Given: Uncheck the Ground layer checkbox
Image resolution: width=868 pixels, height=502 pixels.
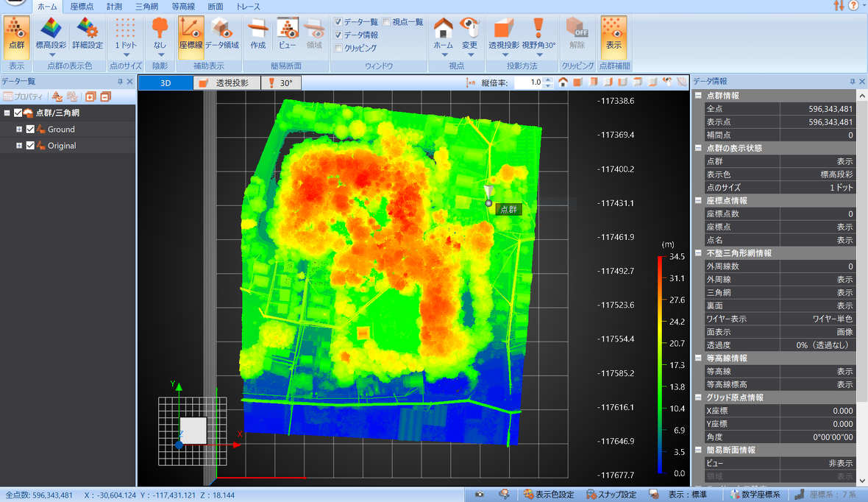Looking at the screenshot, I should coord(30,130).
